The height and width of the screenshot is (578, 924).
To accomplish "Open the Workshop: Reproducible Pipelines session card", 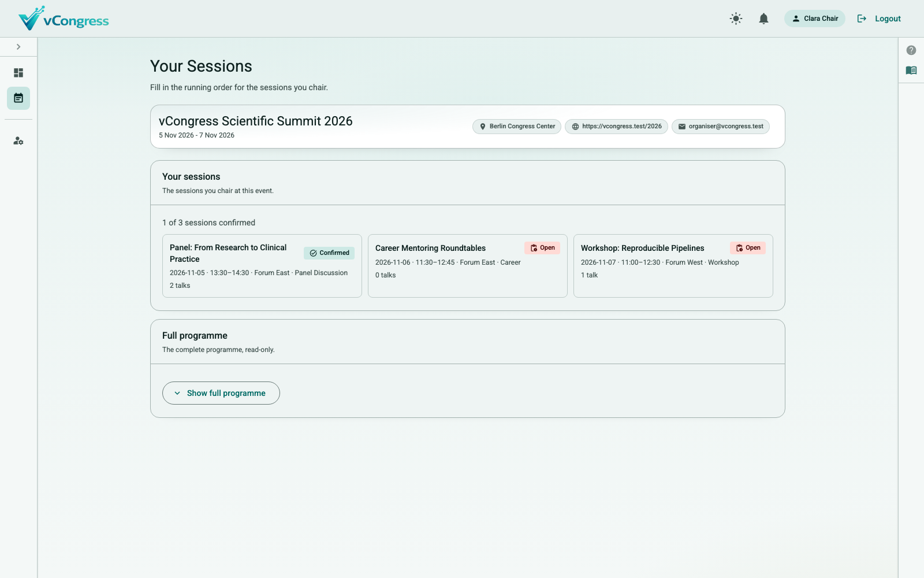I will coord(673,266).
